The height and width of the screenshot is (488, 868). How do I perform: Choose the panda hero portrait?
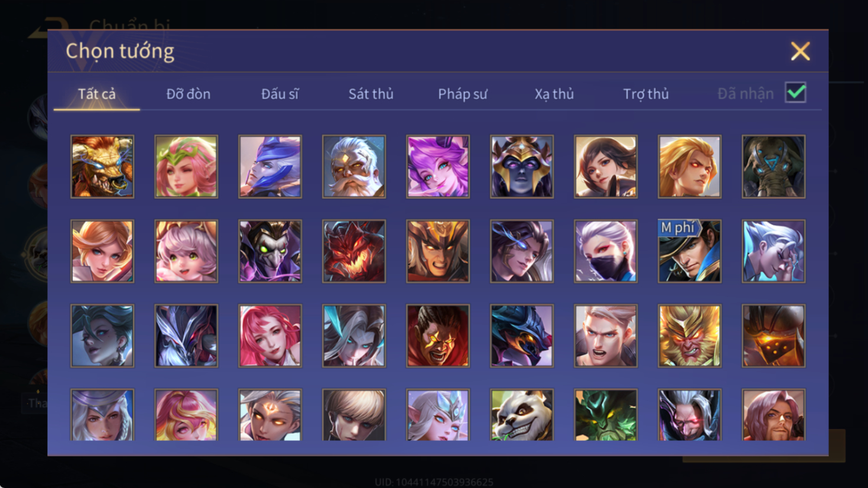[522, 415]
